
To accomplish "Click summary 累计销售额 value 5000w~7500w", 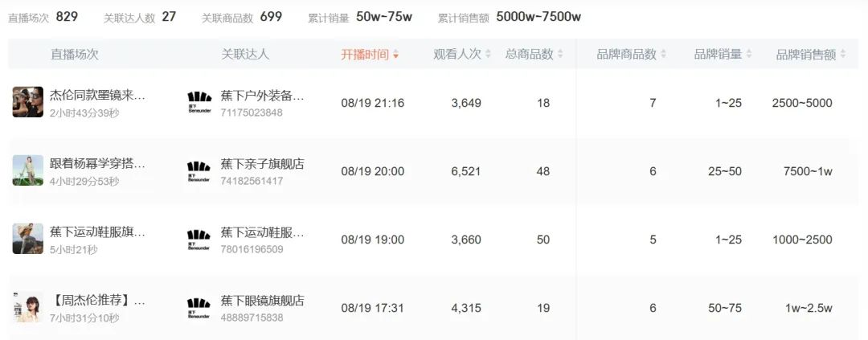I will [x=538, y=17].
